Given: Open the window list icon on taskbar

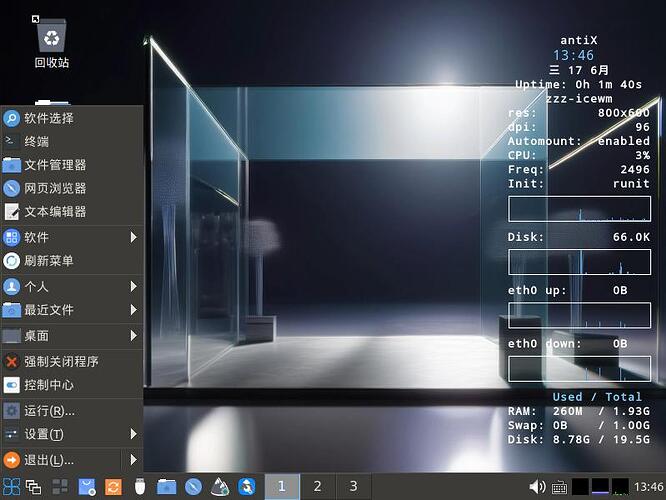Looking at the screenshot, I should click(x=34, y=487).
